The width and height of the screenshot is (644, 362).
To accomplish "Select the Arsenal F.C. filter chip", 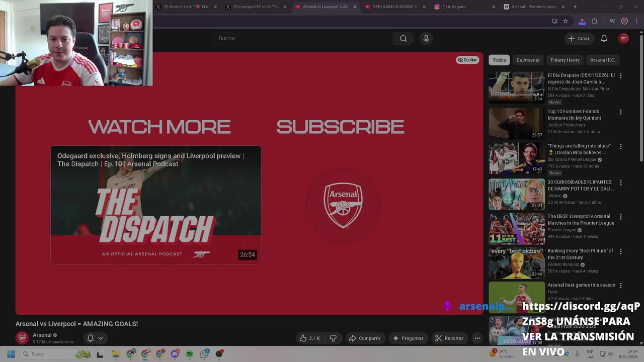I will coord(603,60).
